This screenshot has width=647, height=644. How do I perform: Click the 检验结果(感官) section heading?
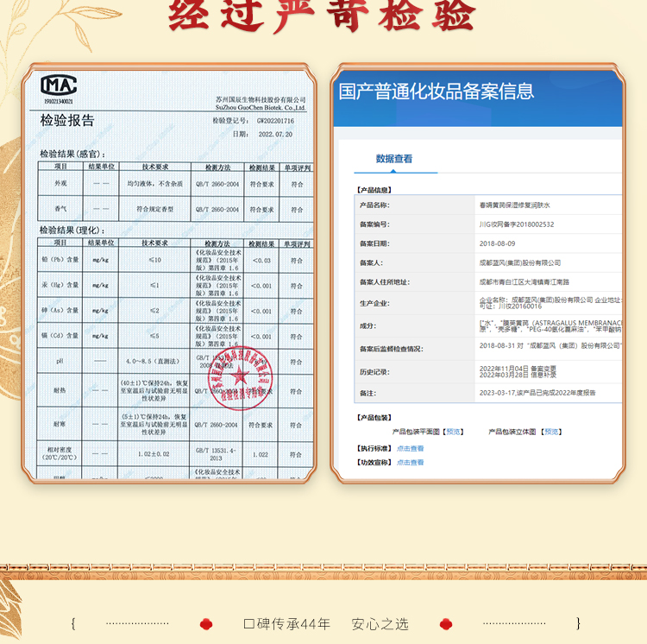(72, 154)
